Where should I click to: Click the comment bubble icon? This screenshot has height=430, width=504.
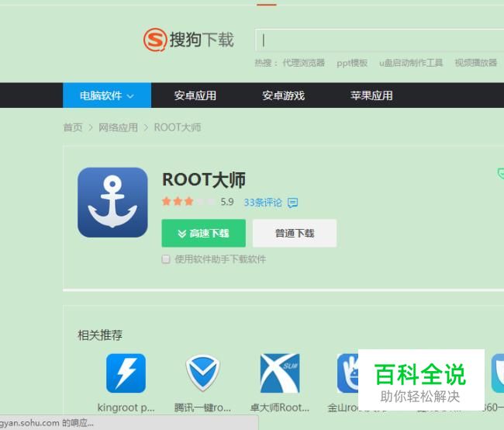coord(292,203)
